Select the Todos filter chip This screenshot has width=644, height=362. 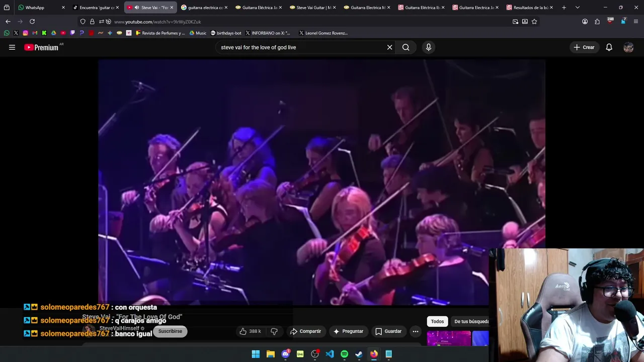coord(437,321)
